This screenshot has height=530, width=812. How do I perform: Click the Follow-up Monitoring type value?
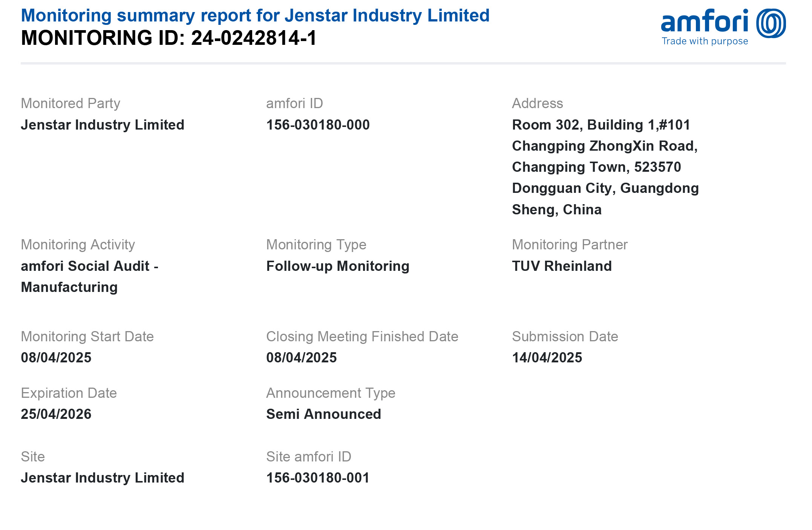pyautogui.click(x=337, y=266)
